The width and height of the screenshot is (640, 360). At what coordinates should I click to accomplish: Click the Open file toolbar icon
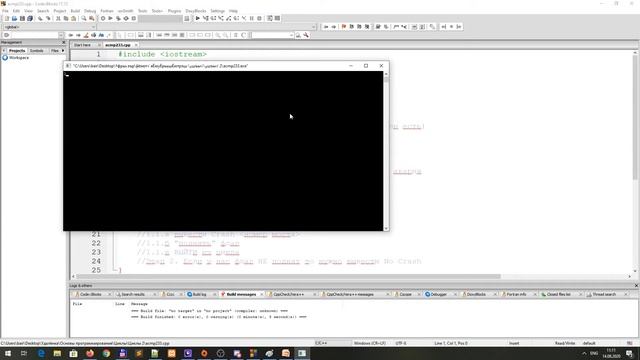coord(14,18)
